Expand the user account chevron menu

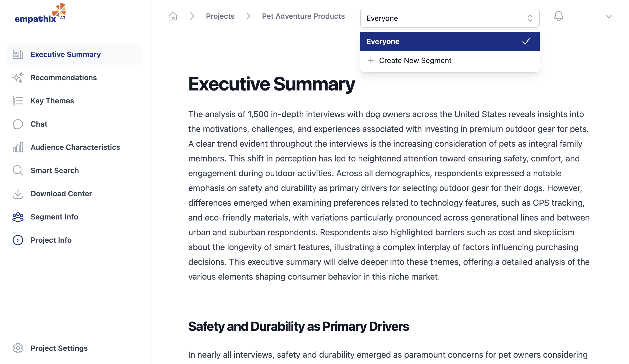[609, 16]
